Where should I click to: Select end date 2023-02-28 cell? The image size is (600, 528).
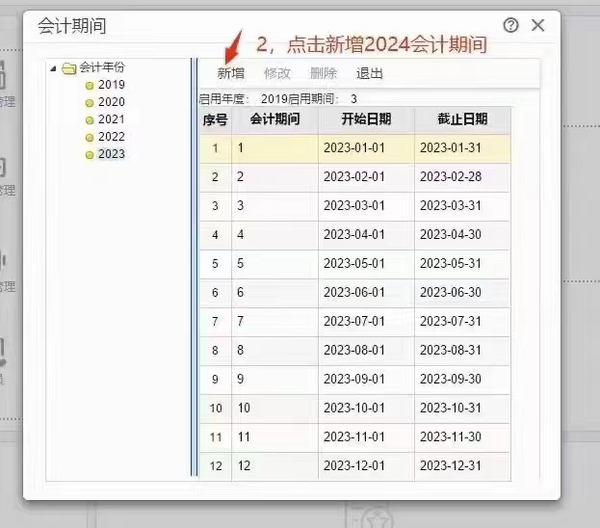(462, 177)
